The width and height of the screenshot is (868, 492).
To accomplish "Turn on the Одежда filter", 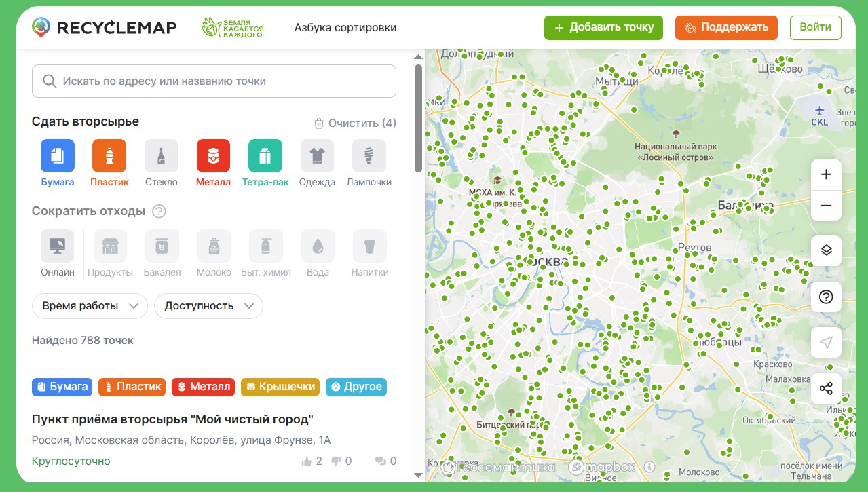I will [317, 156].
